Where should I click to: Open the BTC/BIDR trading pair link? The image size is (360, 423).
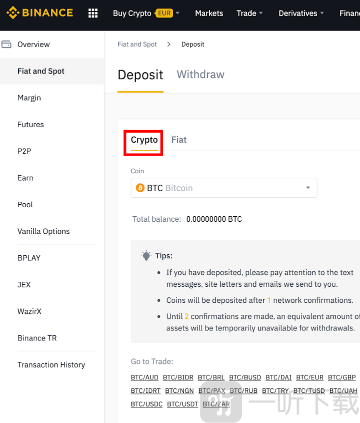pos(178,378)
